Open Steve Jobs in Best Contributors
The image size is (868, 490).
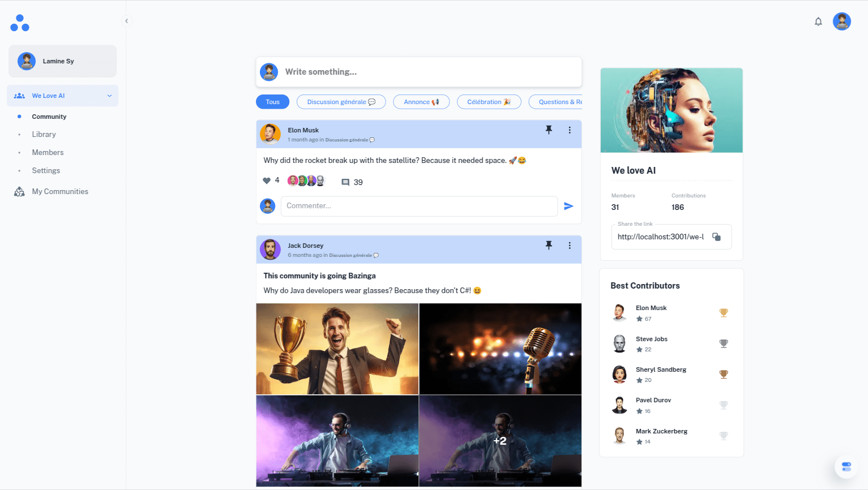(x=652, y=339)
